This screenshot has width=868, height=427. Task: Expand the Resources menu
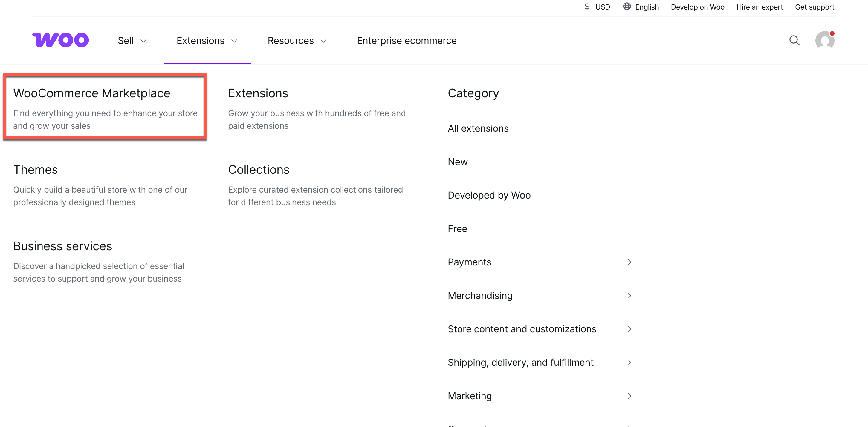(297, 41)
